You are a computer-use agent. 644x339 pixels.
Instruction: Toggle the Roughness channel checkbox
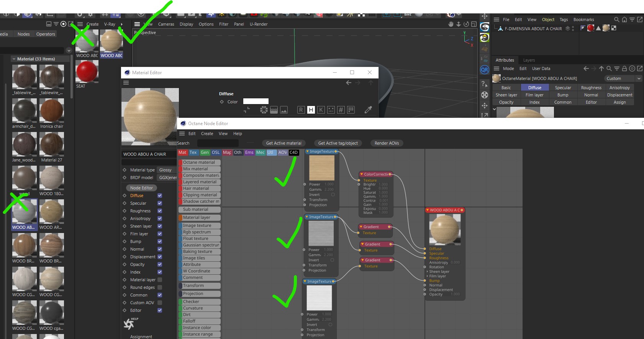point(160,211)
